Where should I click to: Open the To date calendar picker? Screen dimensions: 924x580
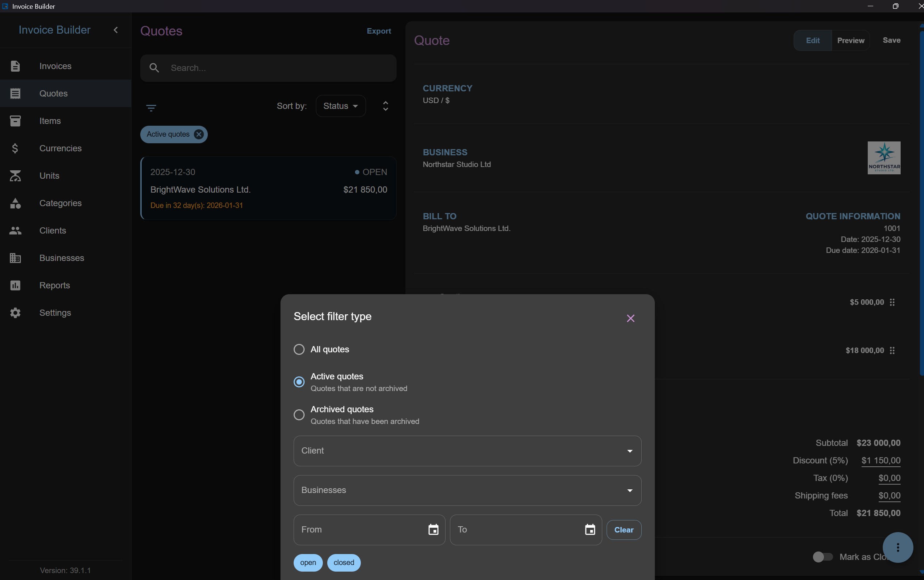tap(590, 530)
